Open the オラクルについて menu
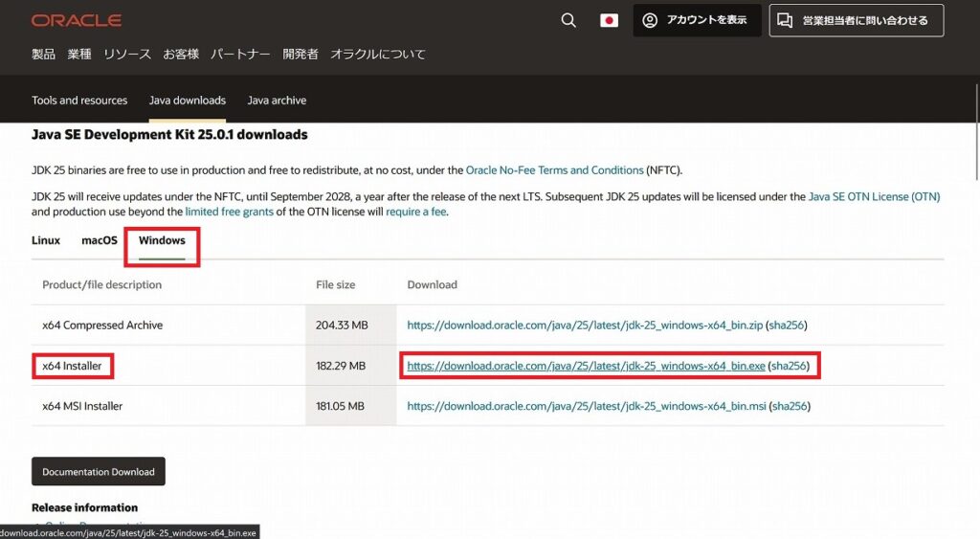The image size is (980, 539). pos(378,55)
